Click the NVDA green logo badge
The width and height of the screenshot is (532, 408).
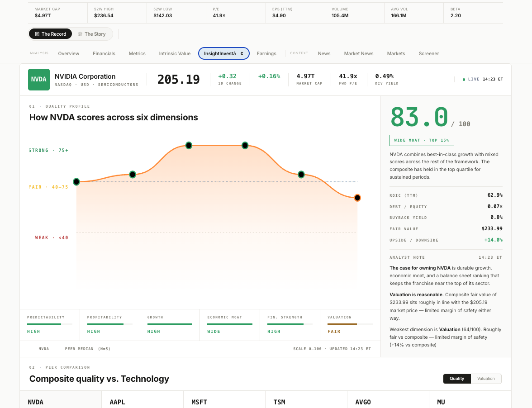point(39,79)
